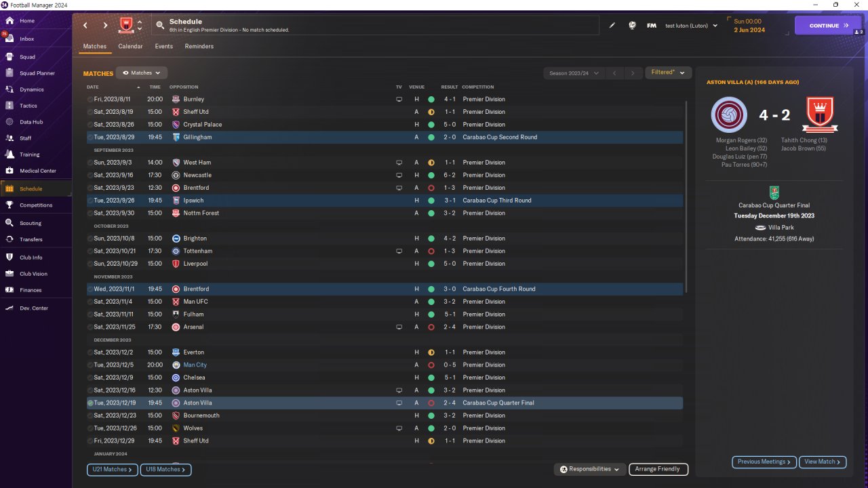868x488 pixels.
Task: Open the Finances sidebar icon
Action: (9, 290)
